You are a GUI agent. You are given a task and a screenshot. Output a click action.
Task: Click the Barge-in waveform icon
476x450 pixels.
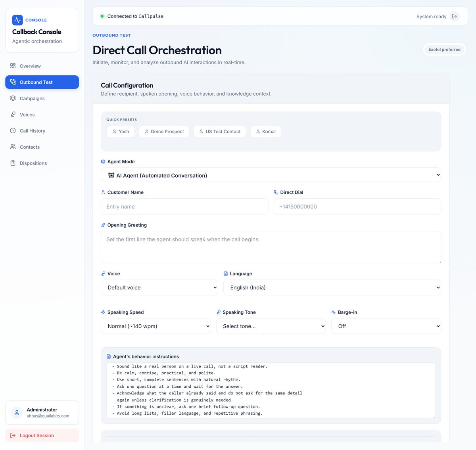334,312
